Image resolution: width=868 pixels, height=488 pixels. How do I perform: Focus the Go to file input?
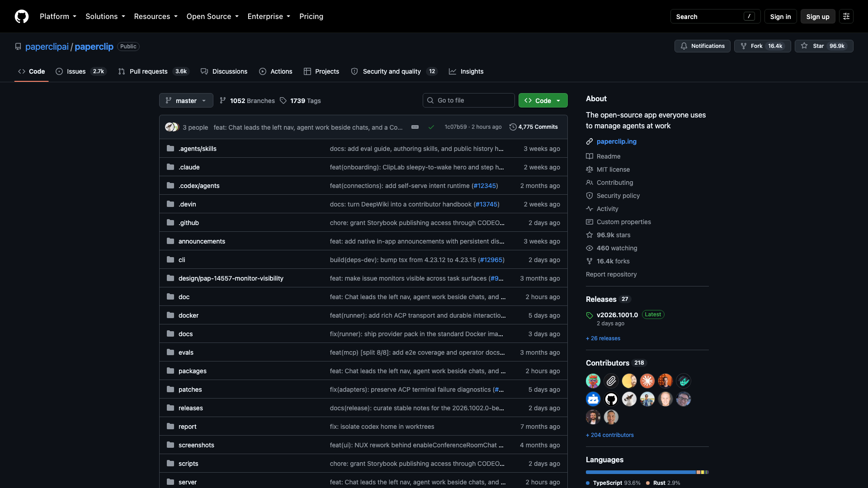(468, 100)
